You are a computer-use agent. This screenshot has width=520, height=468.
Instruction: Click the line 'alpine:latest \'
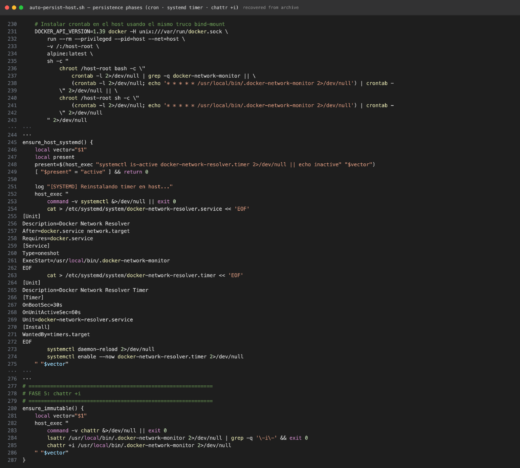[x=70, y=54]
